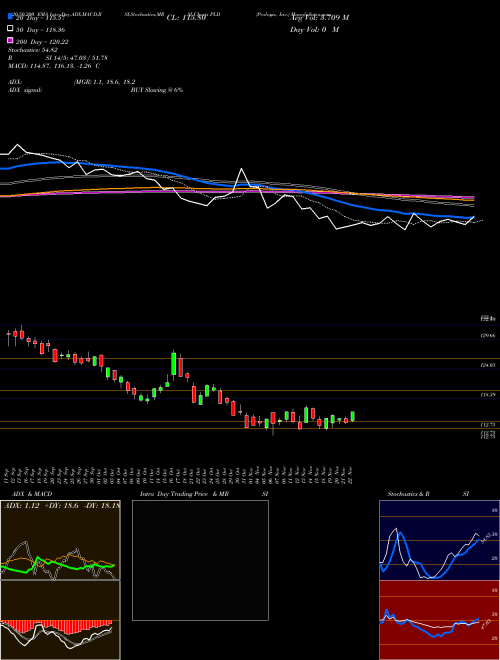The width and height of the screenshot is (500, 660).
Task: Open the empty Intra Day Trading Price panel
Action: 200,560
